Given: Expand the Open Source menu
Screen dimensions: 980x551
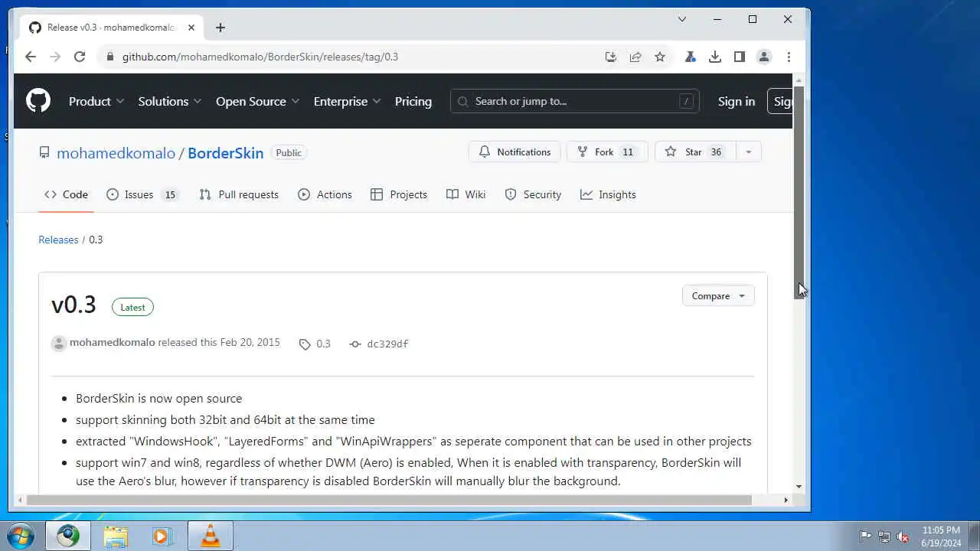Looking at the screenshot, I should click(258, 101).
